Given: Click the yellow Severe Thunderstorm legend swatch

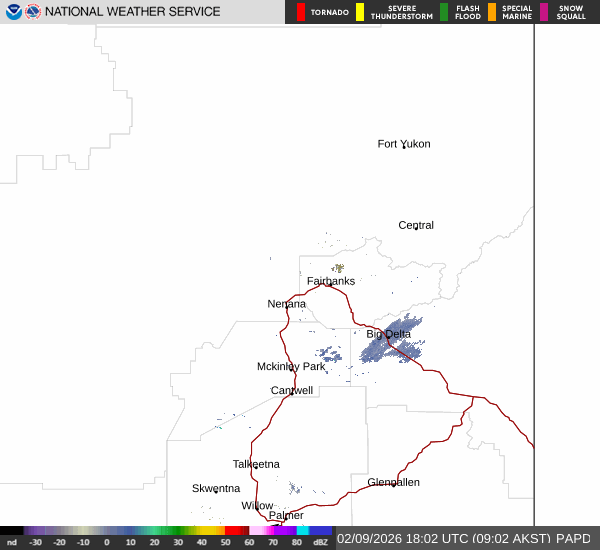Looking at the screenshot, I should [360, 12].
